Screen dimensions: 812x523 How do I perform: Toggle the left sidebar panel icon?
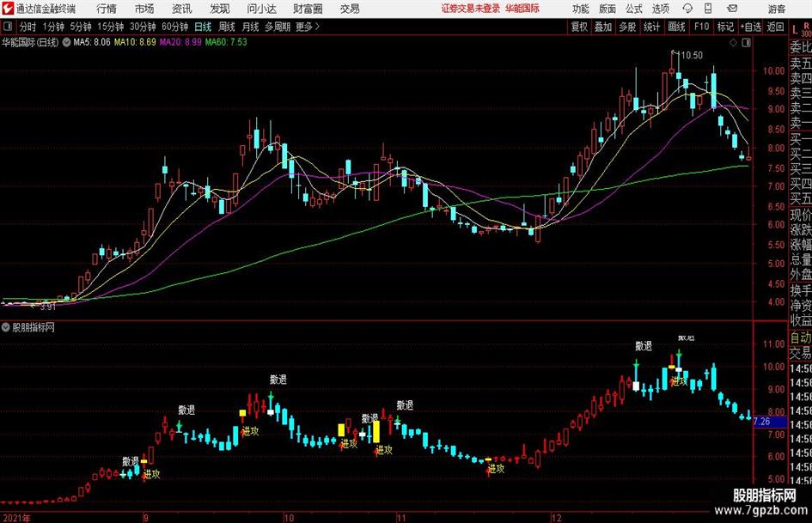[x=7, y=27]
